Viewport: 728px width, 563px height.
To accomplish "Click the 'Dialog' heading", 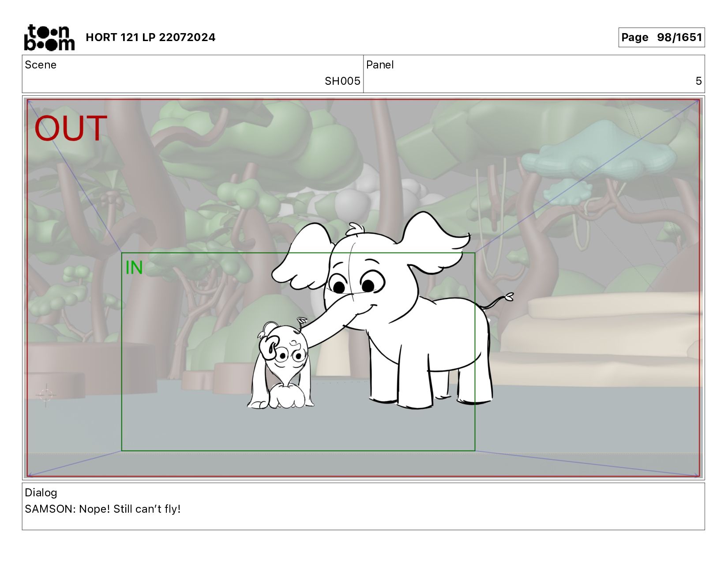I will point(41,493).
